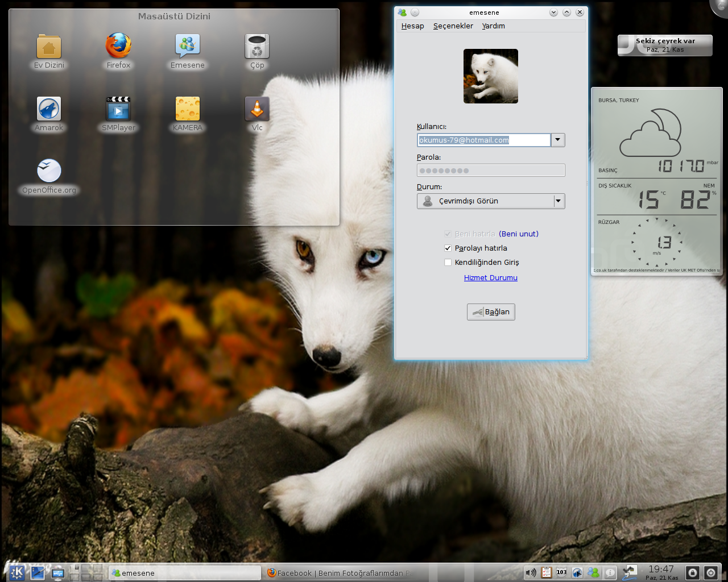
Task: Expand the Kullanıcı account dropdown arrow
Action: click(558, 140)
